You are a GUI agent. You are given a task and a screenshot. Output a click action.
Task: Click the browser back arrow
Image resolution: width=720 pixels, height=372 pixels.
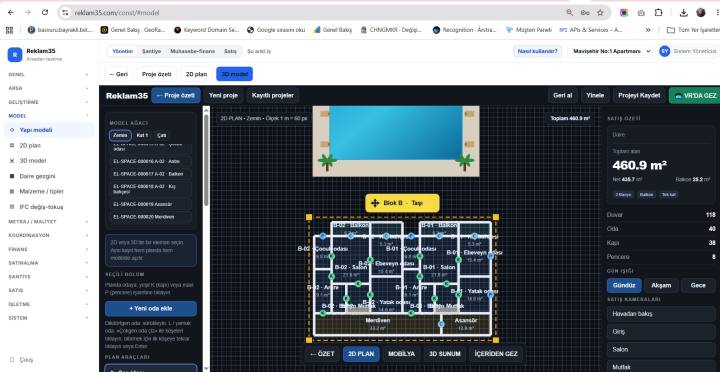click(x=11, y=12)
